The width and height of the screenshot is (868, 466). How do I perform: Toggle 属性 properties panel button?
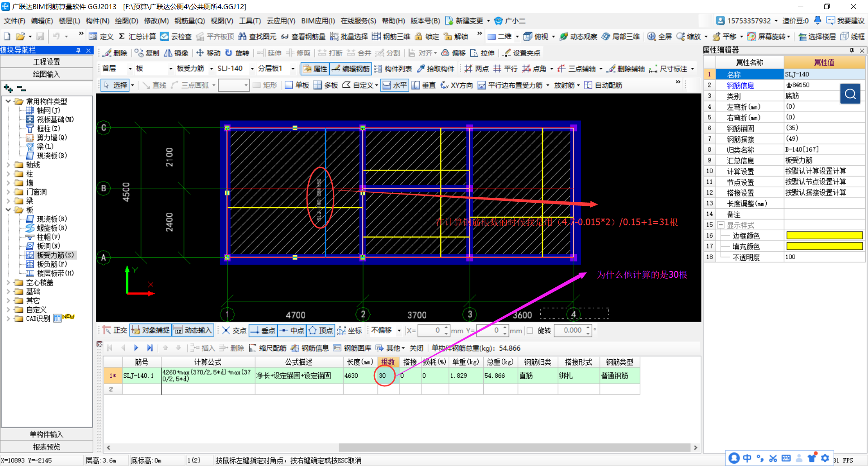(x=314, y=69)
